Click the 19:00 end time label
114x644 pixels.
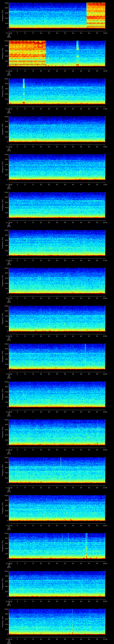(x=105, y=184)
